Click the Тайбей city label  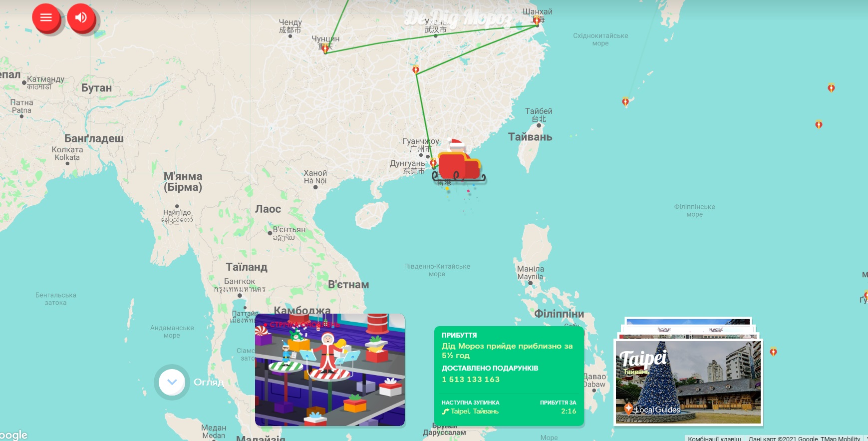[539, 111]
